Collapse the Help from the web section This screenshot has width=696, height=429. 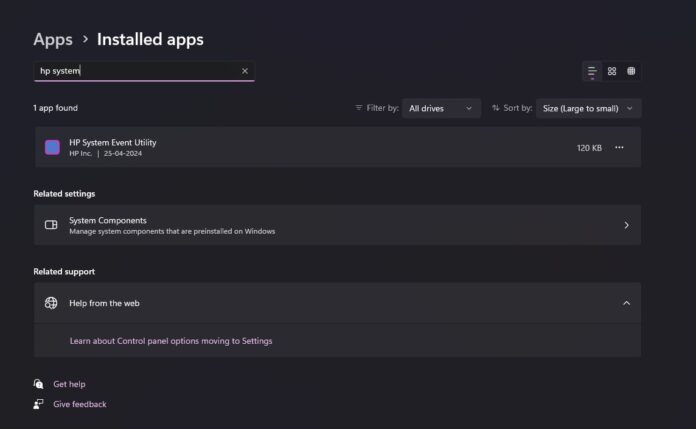click(626, 303)
